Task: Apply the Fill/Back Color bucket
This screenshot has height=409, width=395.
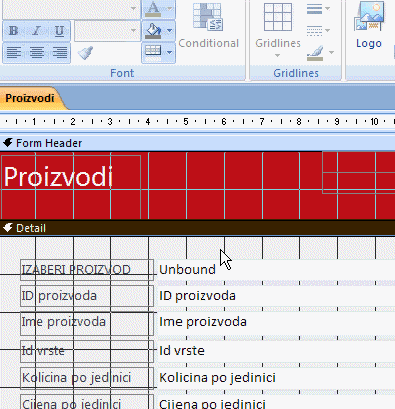Action: tap(153, 31)
